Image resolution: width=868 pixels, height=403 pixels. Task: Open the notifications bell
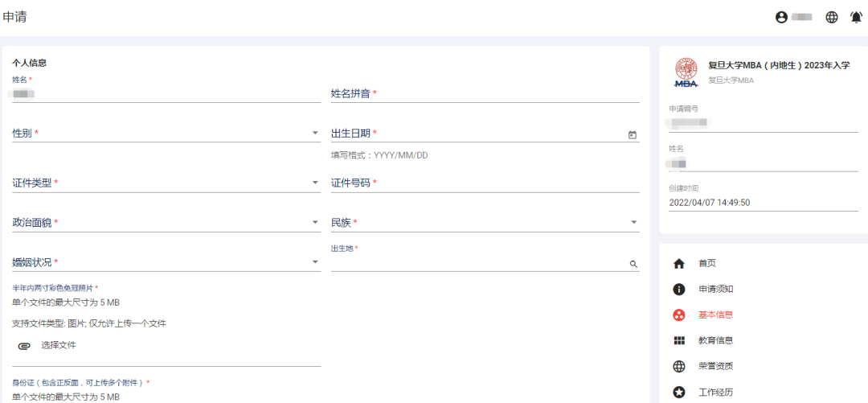tap(856, 17)
